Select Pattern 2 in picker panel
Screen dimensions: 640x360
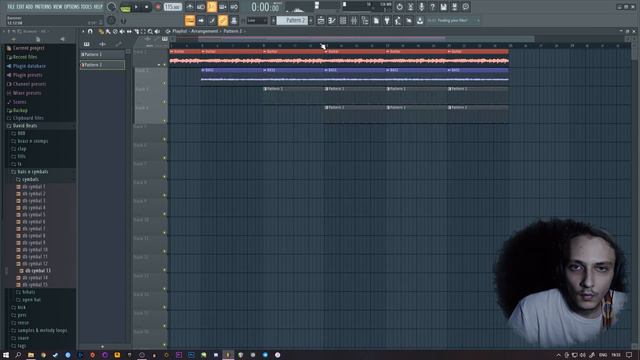tap(102, 64)
